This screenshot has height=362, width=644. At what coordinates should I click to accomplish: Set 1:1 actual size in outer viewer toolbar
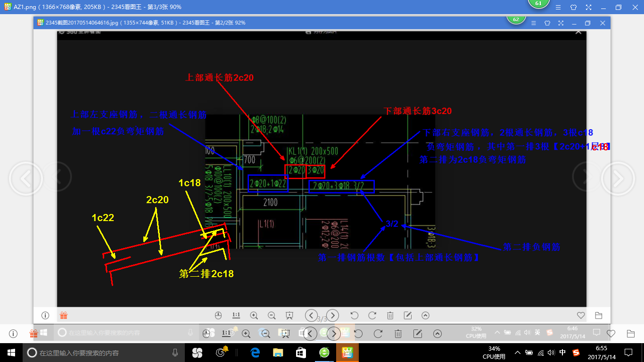point(226,333)
